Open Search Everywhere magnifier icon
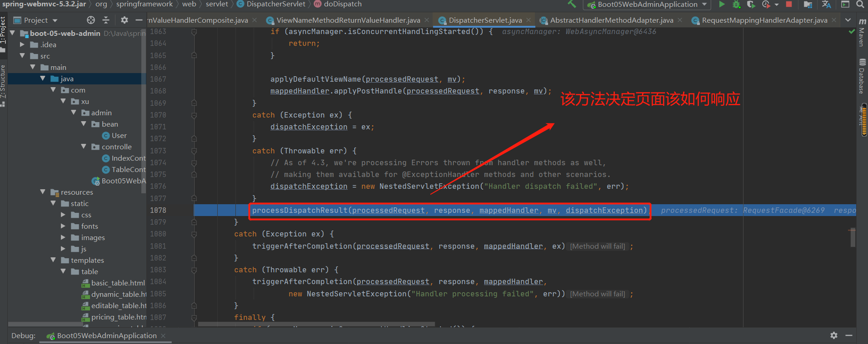 860,4
